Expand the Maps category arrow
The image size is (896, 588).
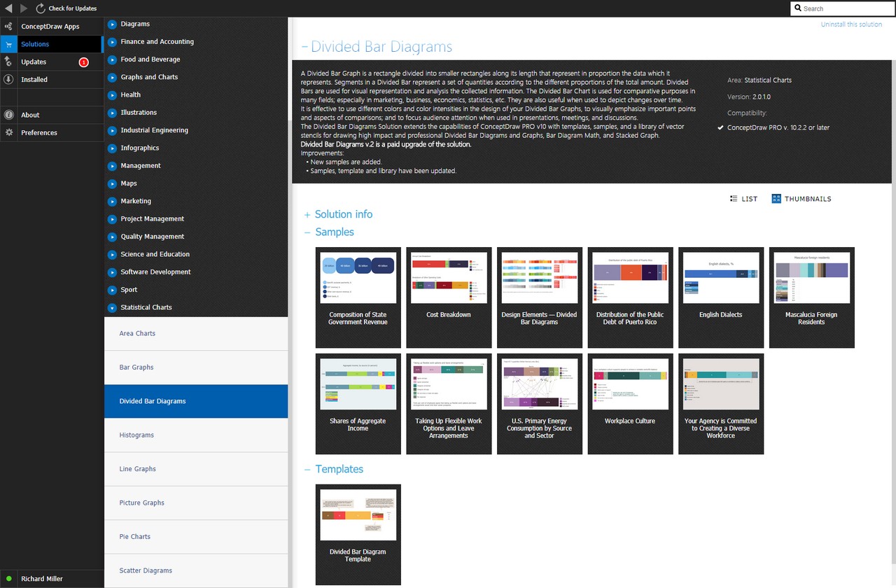pos(112,183)
